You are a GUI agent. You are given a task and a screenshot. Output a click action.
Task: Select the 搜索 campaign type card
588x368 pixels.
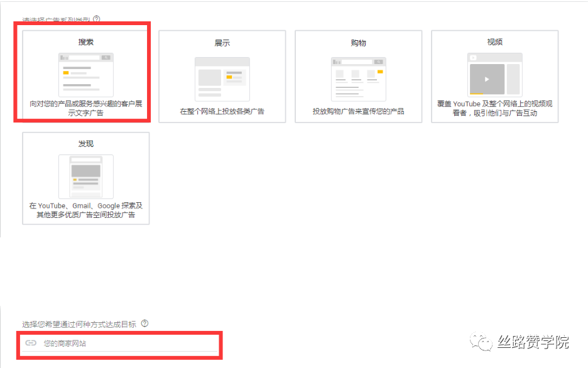[x=86, y=77]
